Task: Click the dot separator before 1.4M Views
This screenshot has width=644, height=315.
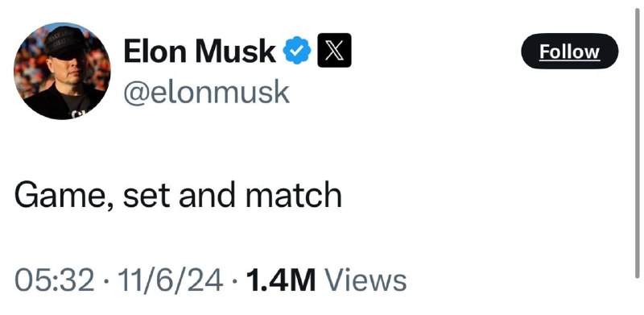Action: tap(234, 281)
